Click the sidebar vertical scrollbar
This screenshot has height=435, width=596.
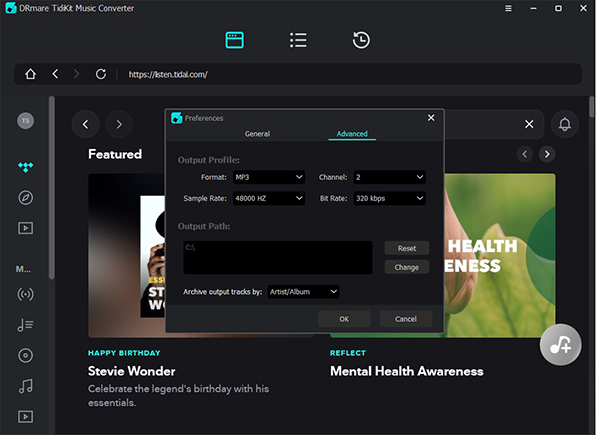pos(51,188)
